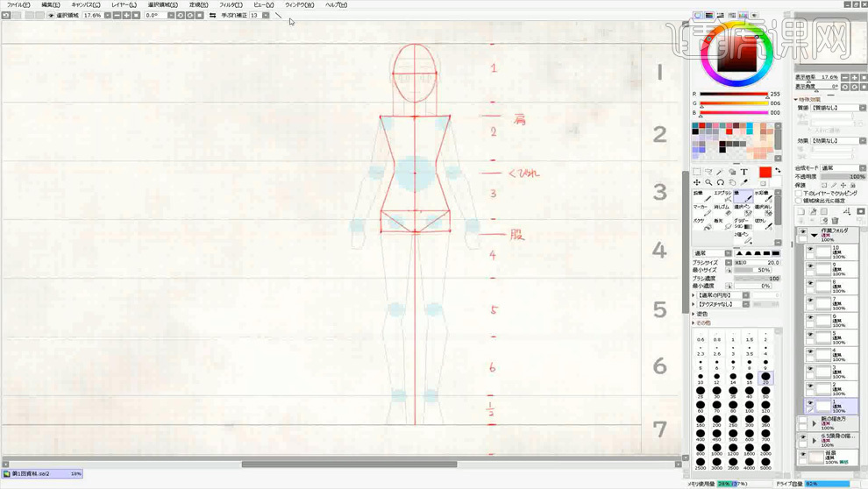
Task: Select the hand pan tool
Action: click(732, 182)
